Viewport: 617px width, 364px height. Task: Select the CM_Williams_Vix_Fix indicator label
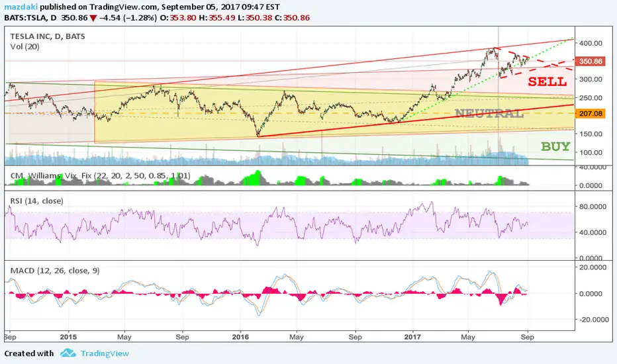click(x=101, y=175)
